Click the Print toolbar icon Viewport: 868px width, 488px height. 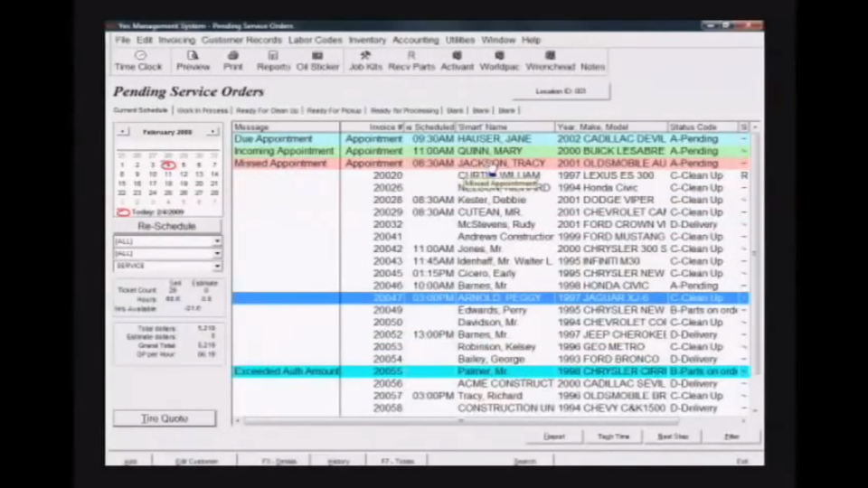(x=233, y=61)
